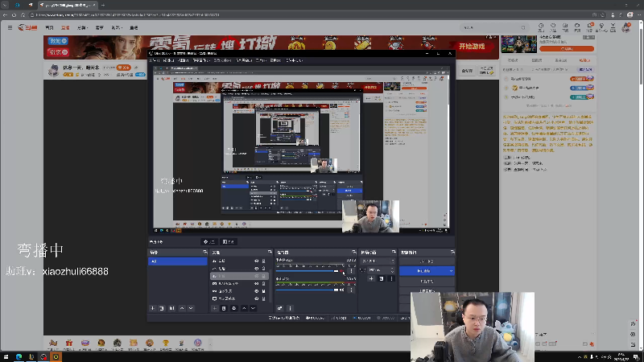Move scene up with Scenes dock arrow
Viewport: 644px width, 362px height.
pyautogui.click(x=182, y=308)
